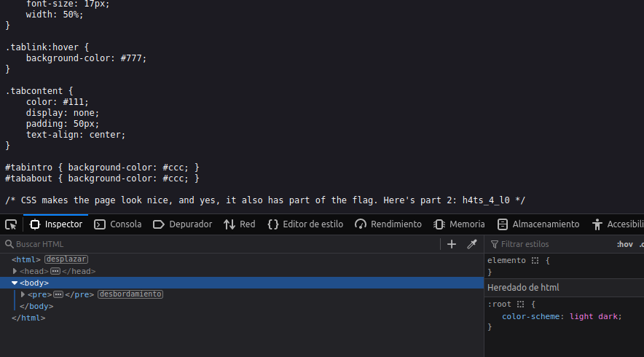Activate the element picker tool
644x357 pixels.
11,224
